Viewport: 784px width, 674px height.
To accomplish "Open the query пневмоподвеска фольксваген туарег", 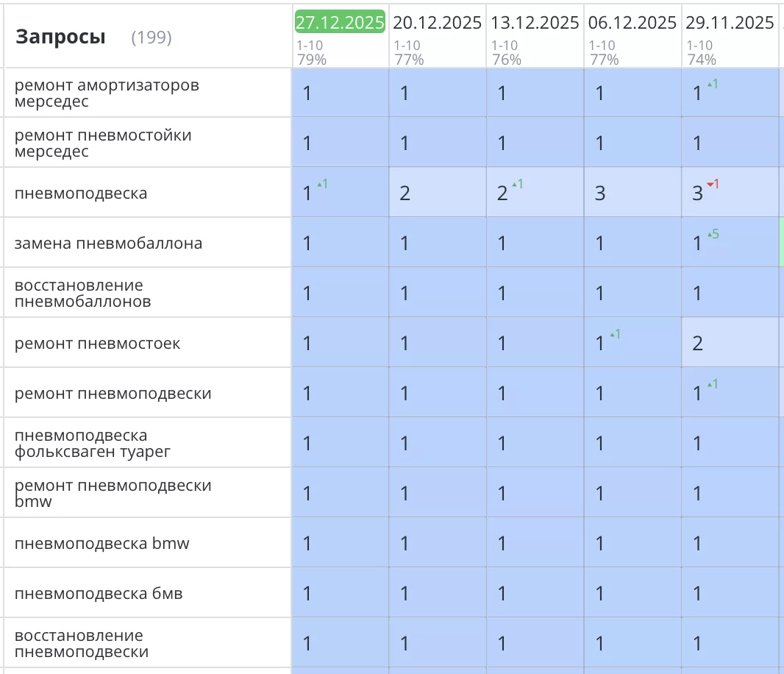I will click(92, 443).
